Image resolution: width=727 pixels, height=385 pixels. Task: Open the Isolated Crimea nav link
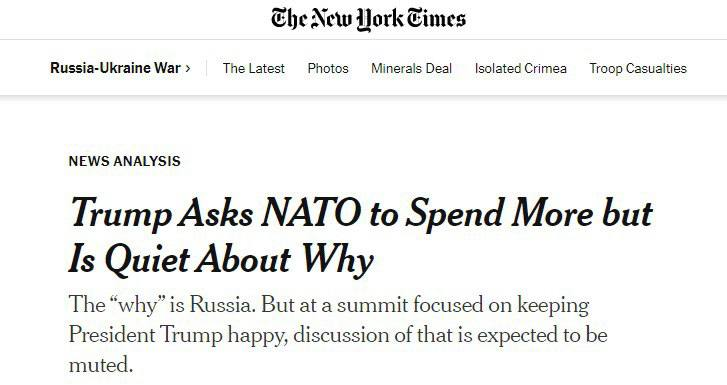[x=521, y=69]
